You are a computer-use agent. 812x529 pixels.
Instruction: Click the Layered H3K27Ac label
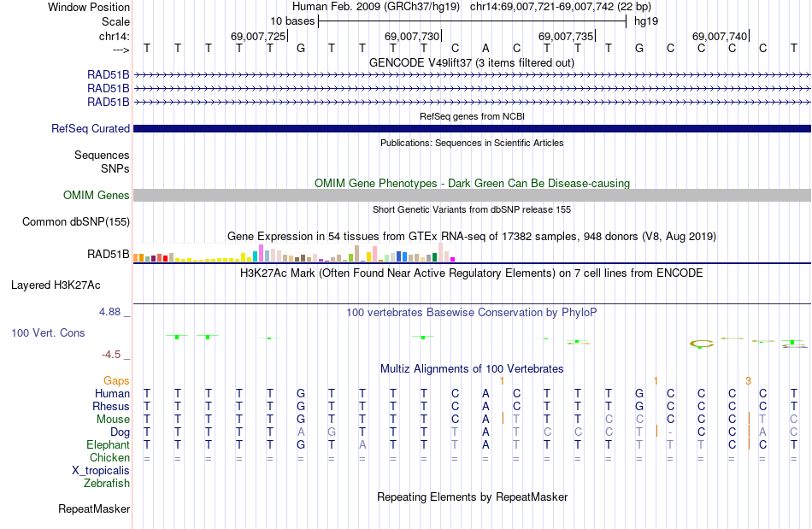click(56, 285)
